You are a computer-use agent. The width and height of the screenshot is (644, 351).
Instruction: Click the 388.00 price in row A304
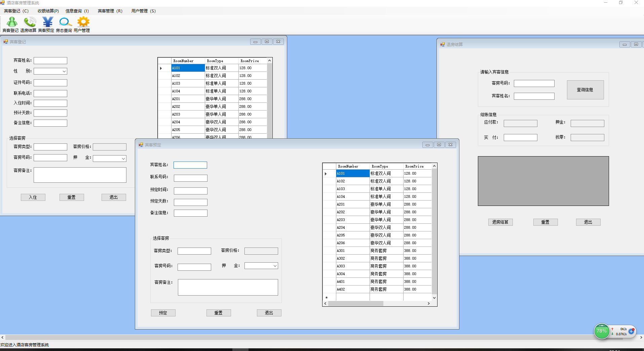[x=417, y=274]
